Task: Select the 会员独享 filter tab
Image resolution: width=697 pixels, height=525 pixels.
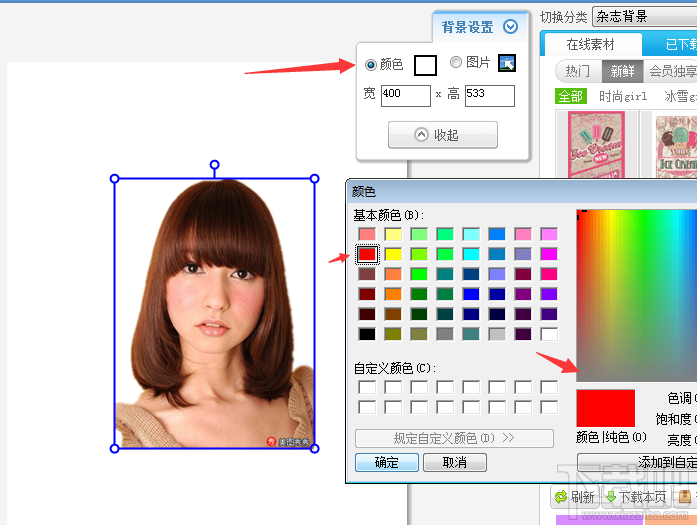Action: click(671, 71)
